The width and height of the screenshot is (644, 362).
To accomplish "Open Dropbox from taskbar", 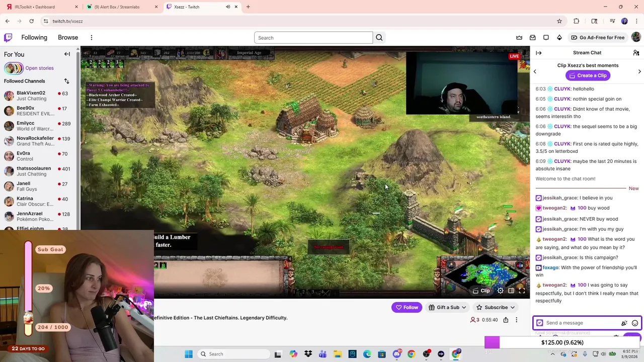I will (308, 354).
